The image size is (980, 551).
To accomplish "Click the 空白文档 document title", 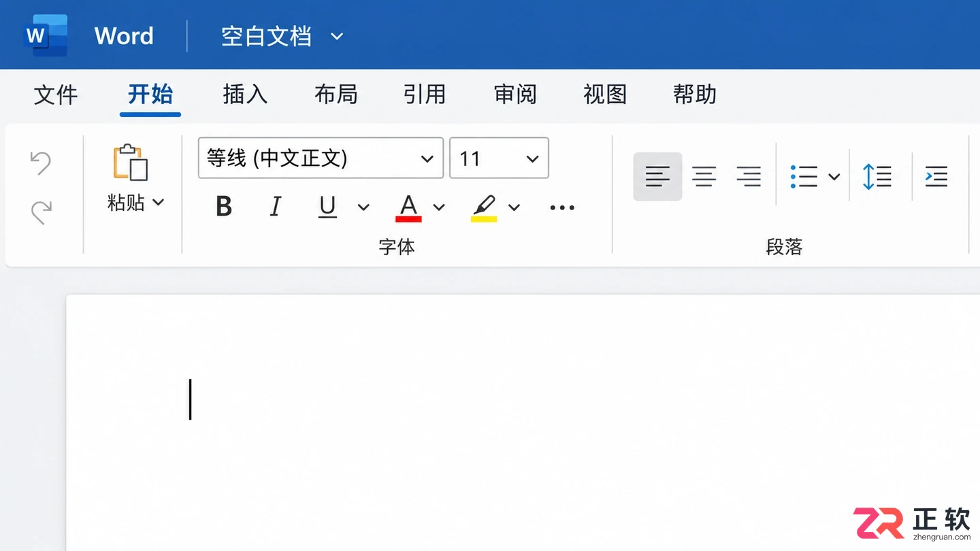I will coord(266,36).
